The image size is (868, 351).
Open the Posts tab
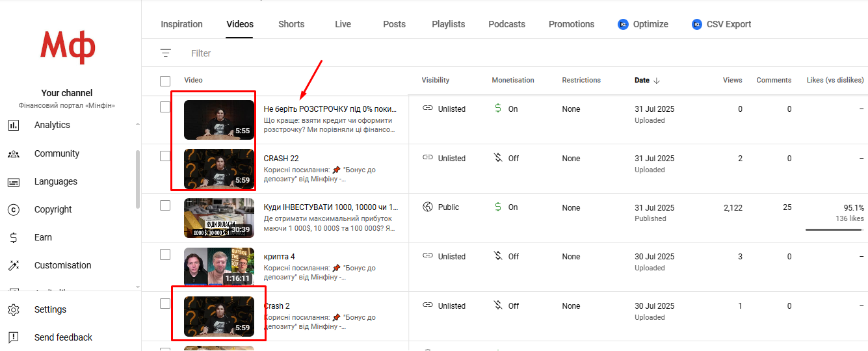pyautogui.click(x=394, y=24)
